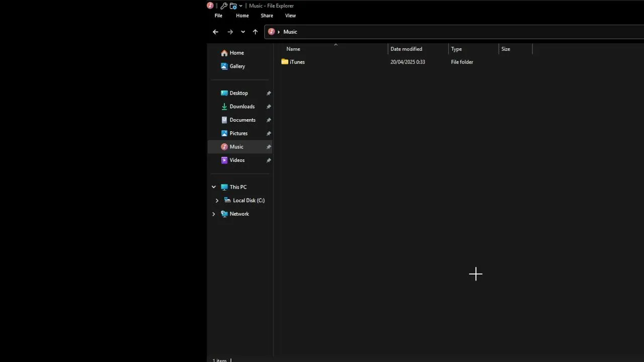The height and width of the screenshot is (362, 644).
Task: Click the Music breadcrumb in address bar
Action: tap(290, 32)
